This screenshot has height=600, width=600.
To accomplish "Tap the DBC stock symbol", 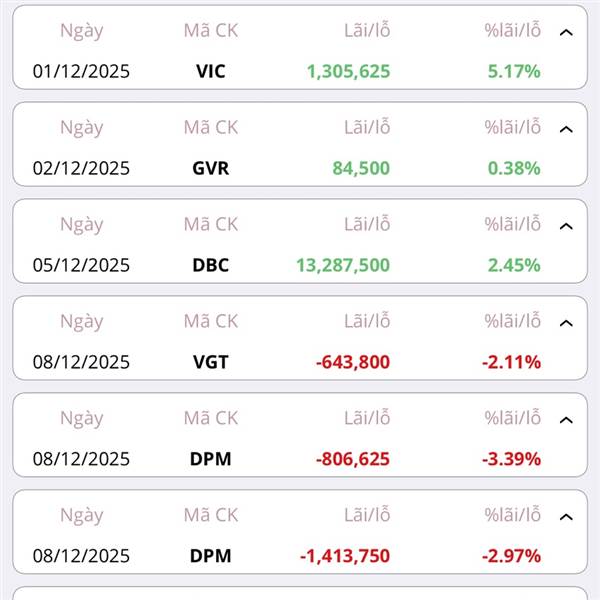I will point(210,265).
